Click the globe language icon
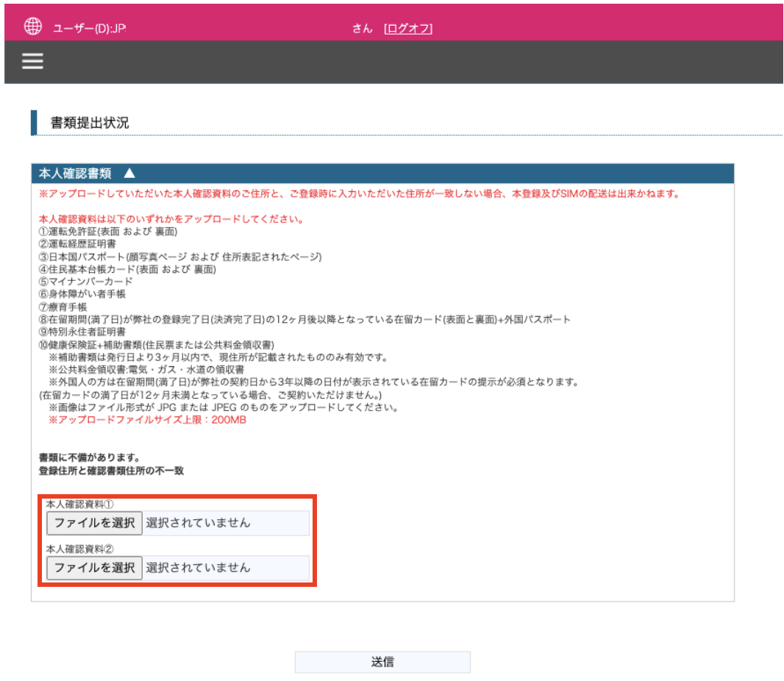The width and height of the screenshot is (784, 681). pyautogui.click(x=33, y=26)
